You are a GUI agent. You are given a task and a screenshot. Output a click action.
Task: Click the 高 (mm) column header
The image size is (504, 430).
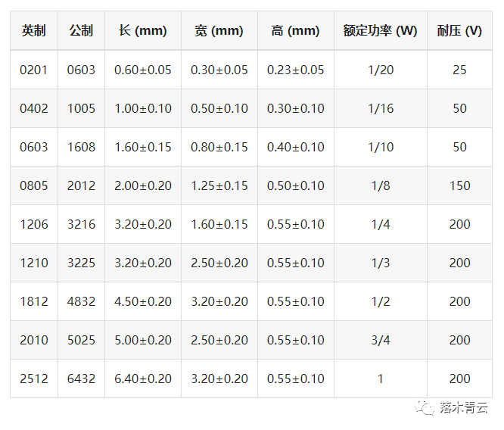pyautogui.click(x=296, y=31)
